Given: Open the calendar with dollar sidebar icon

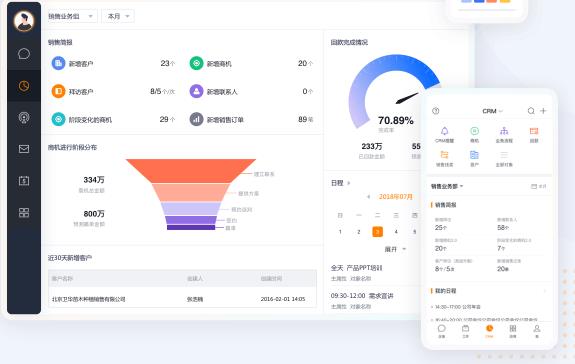Looking at the screenshot, I should pyautogui.click(x=24, y=181).
